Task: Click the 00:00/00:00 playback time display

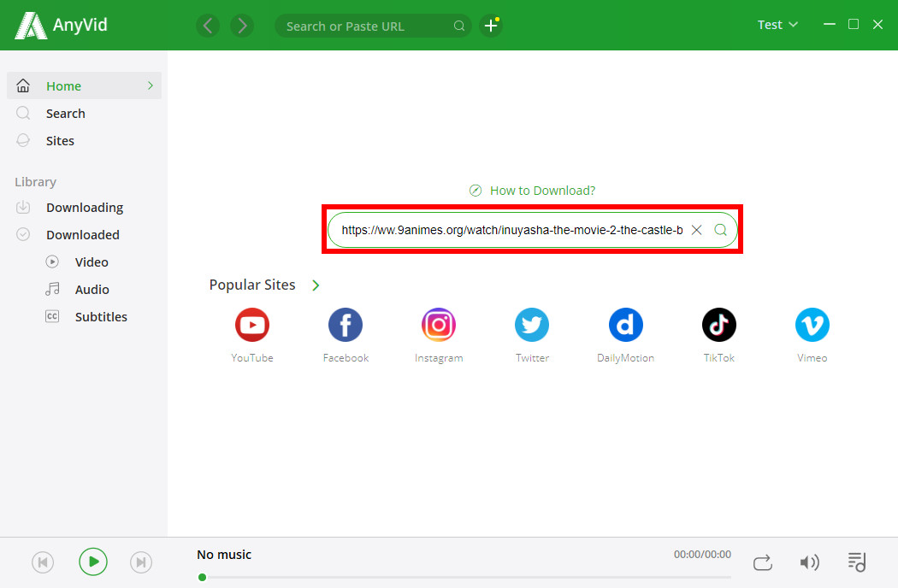Action: (702, 554)
